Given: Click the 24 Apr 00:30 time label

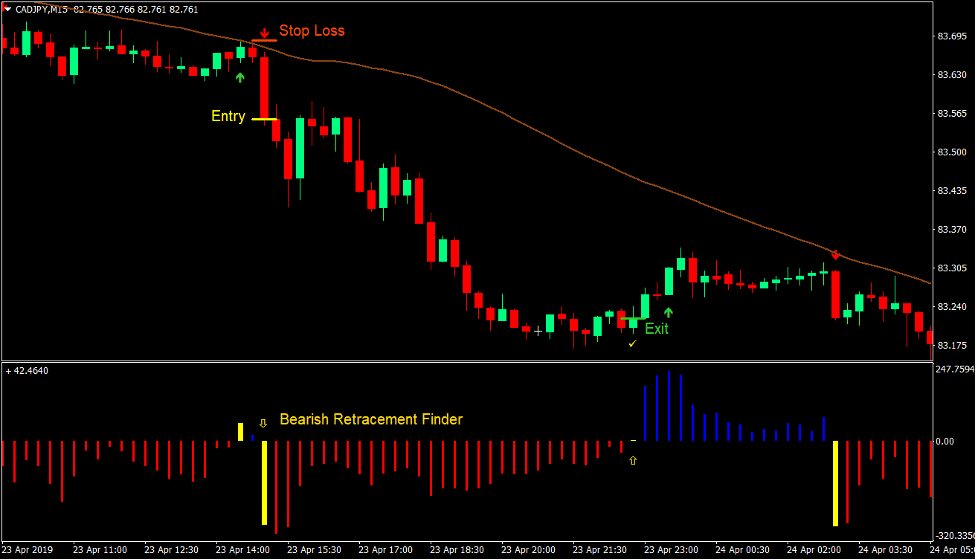Looking at the screenshot, I should [742, 550].
